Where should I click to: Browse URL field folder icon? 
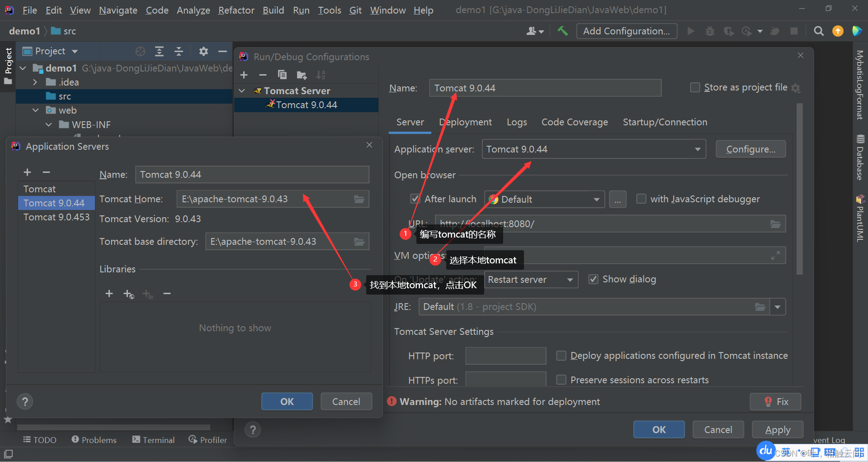point(775,224)
